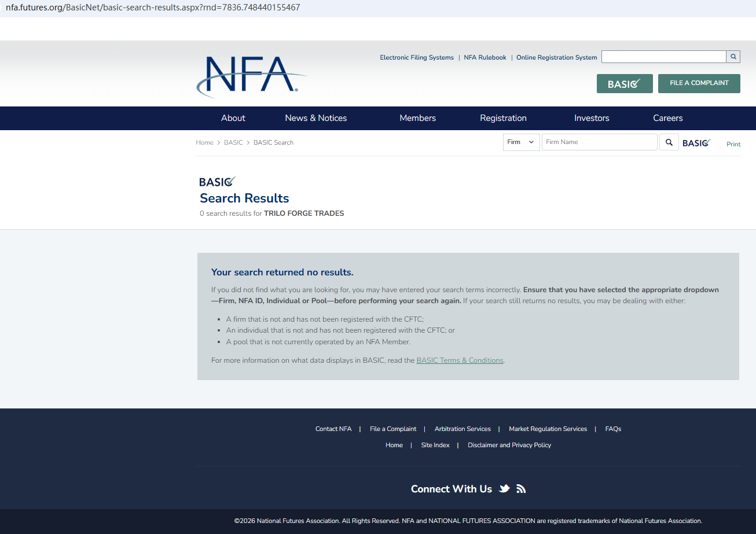Open Market Regulation Services footer link

point(548,429)
